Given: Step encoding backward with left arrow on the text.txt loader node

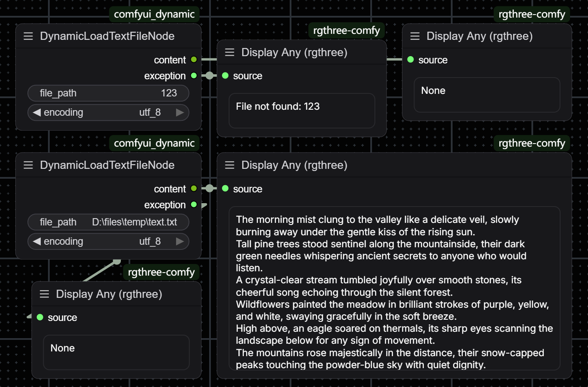Looking at the screenshot, I should point(37,241).
